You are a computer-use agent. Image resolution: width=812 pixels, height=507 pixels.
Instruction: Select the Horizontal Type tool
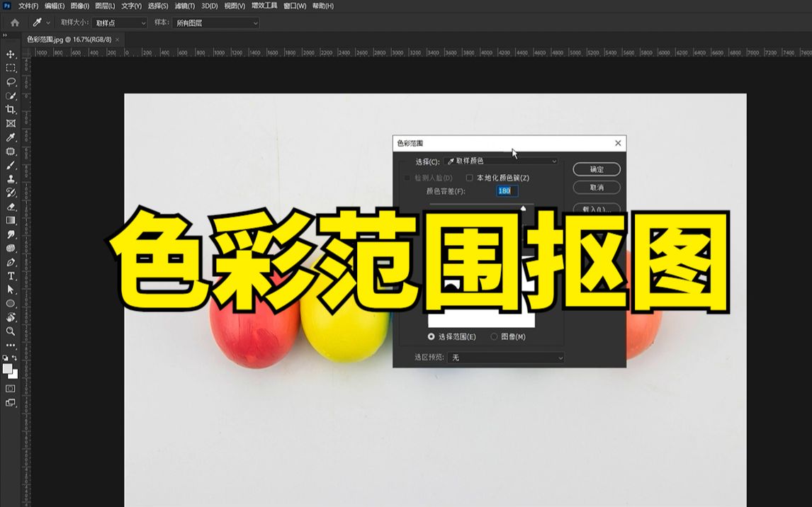(11, 276)
